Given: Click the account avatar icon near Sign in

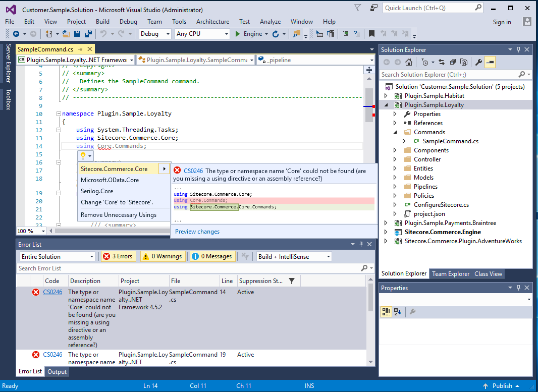Looking at the screenshot, I should (x=527, y=22).
